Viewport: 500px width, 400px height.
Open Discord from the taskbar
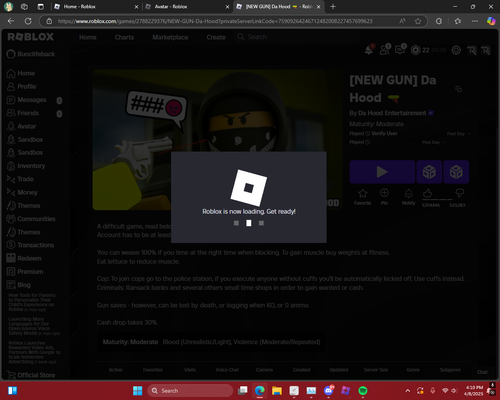pyautogui.click(x=328, y=391)
